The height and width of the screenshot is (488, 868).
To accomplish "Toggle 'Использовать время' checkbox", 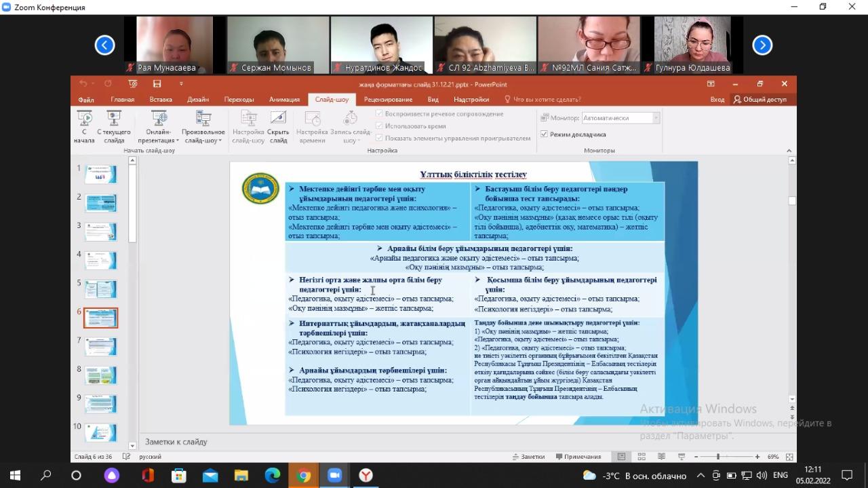I will click(x=380, y=126).
